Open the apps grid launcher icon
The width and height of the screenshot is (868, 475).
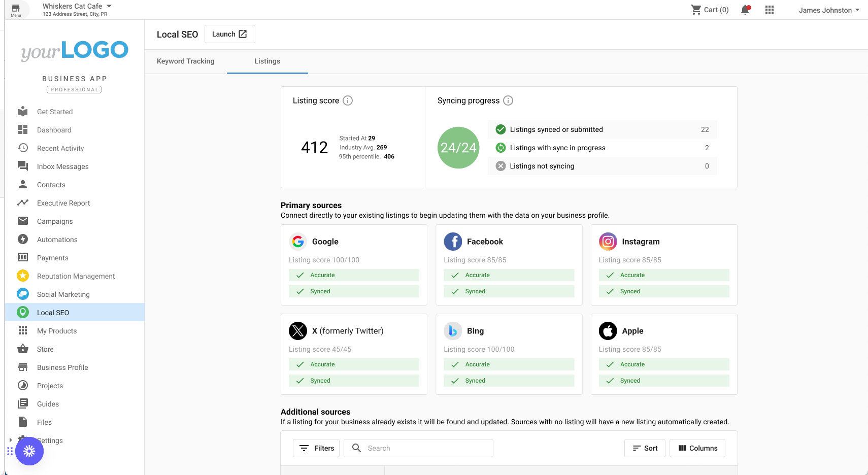coord(770,10)
